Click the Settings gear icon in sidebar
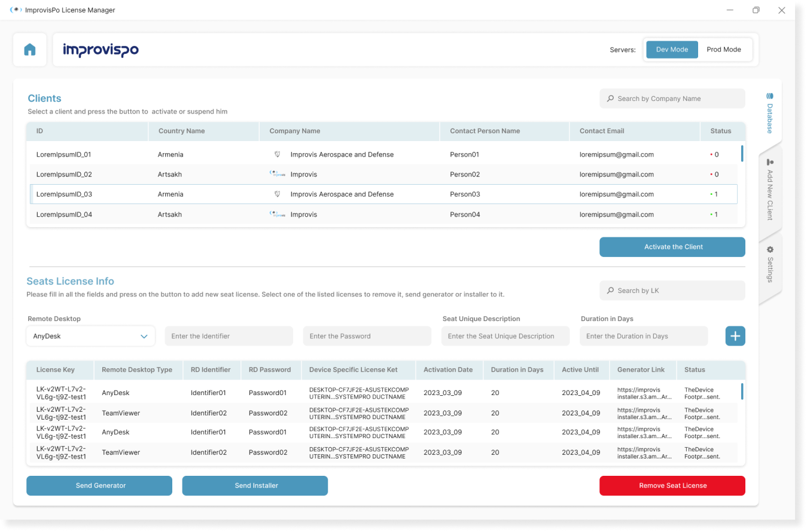 770,249
